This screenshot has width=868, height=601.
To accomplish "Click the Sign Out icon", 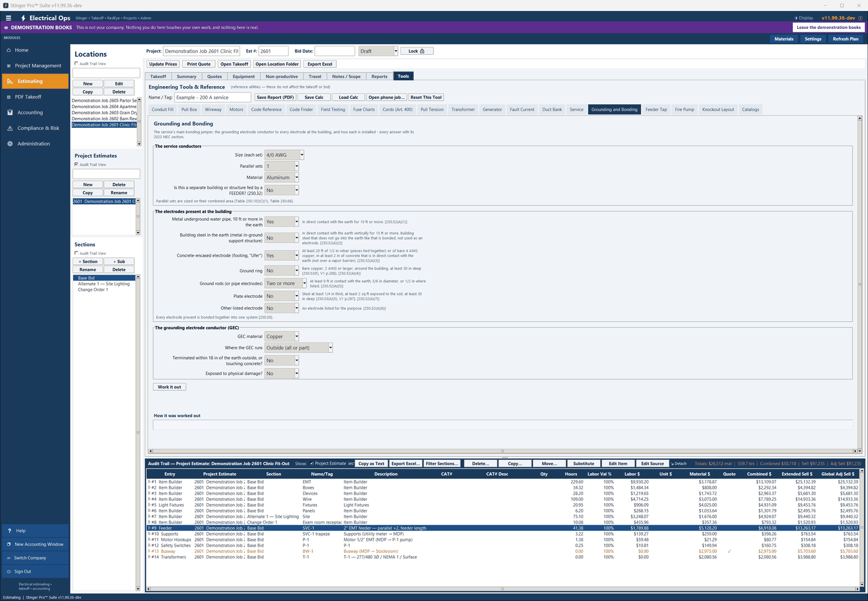I will pyautogui.click(x=9, y=571).
